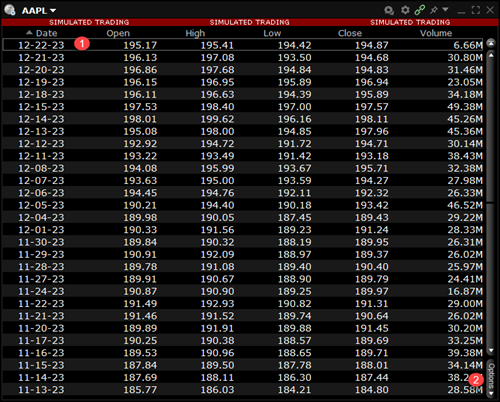Maximize the AAPL window

tap(476, 10)
